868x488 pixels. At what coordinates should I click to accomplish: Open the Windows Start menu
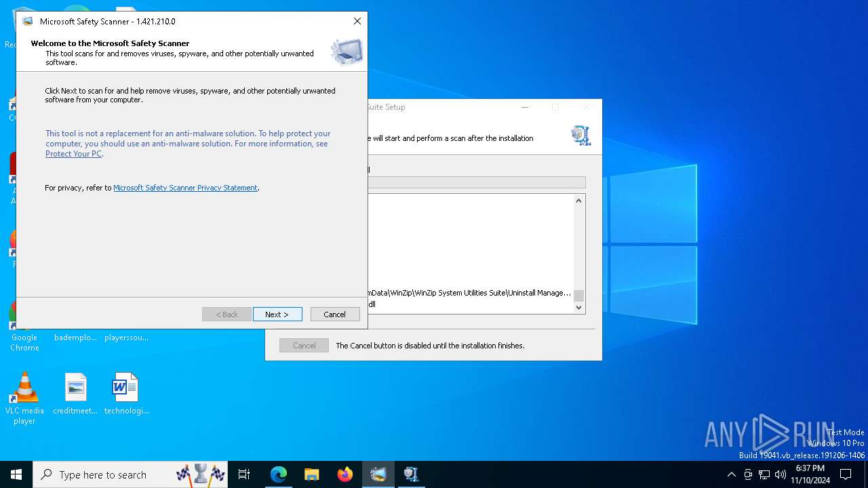coord(16,474)
